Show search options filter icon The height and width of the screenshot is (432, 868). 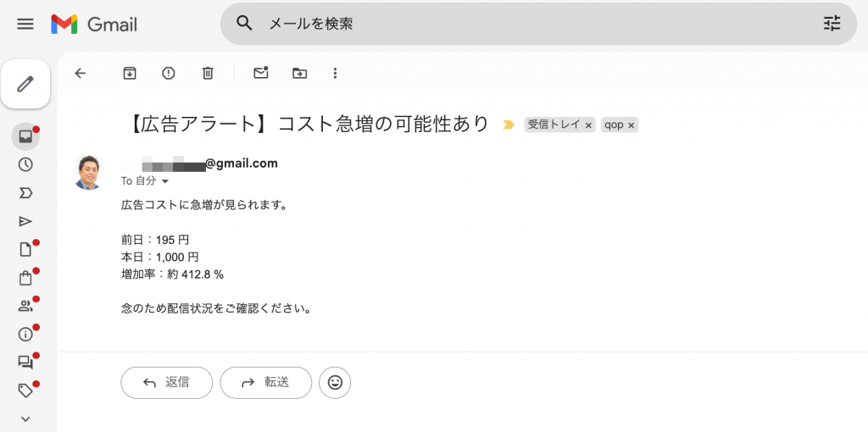832,24
